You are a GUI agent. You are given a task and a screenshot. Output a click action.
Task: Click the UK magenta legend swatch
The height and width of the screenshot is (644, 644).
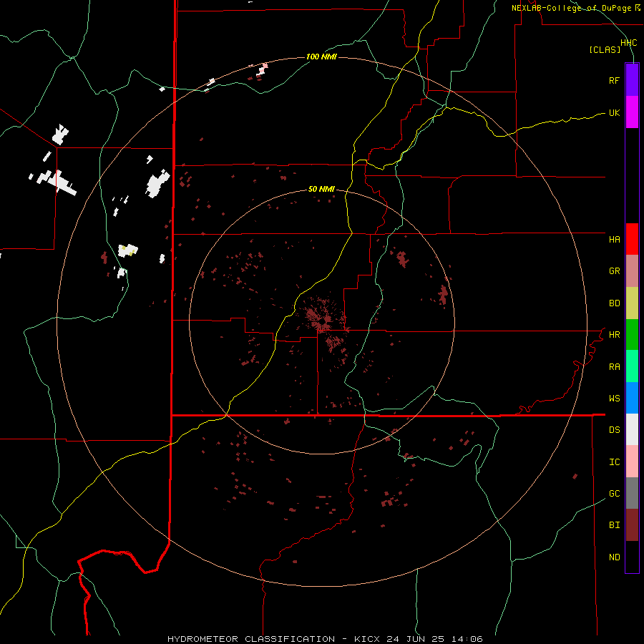[632, 112]
